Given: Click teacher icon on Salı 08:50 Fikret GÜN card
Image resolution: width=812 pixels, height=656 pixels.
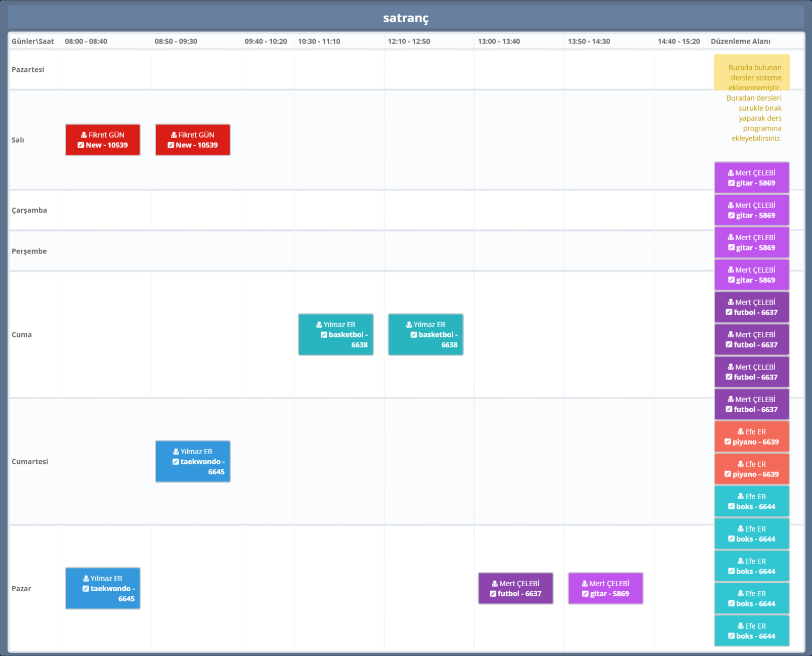Looking at the screenshot, I should (x=174, y=135).
